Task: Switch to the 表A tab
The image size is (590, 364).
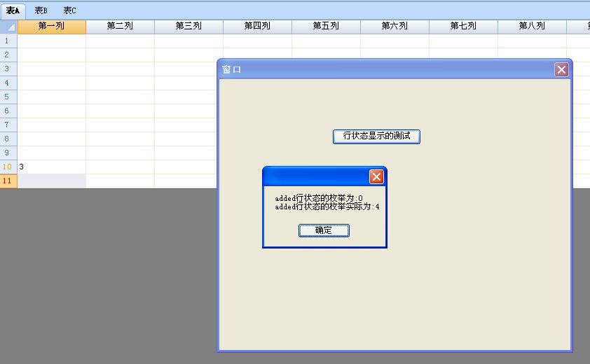Action: click(13, 10)
